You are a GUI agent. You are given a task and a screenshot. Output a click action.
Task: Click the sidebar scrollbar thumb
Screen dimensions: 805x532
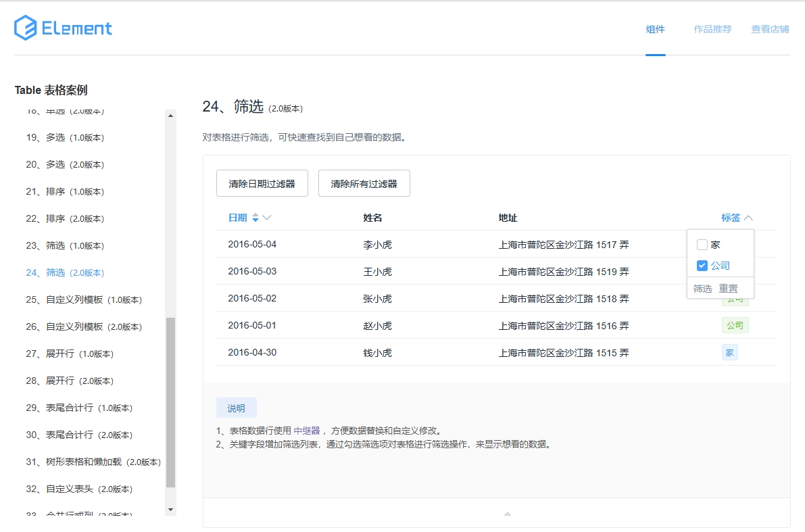pyautogui.click(x=170, y=403)
